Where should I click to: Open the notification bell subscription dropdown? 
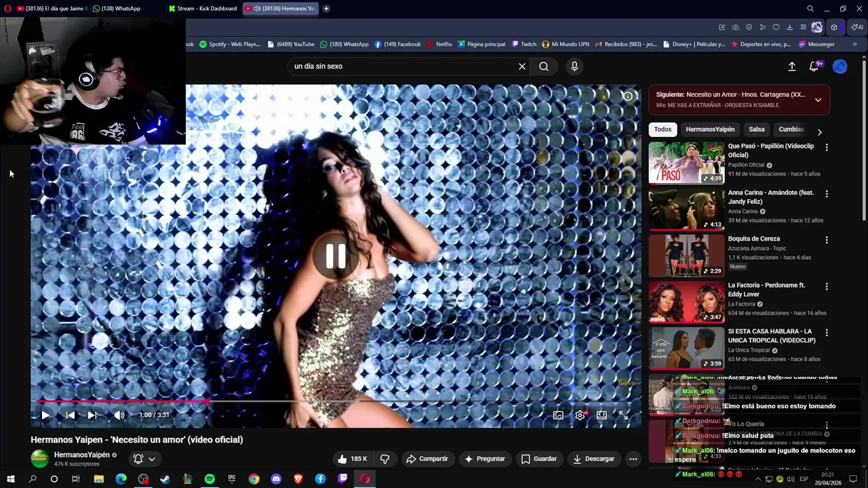(144, 459)
